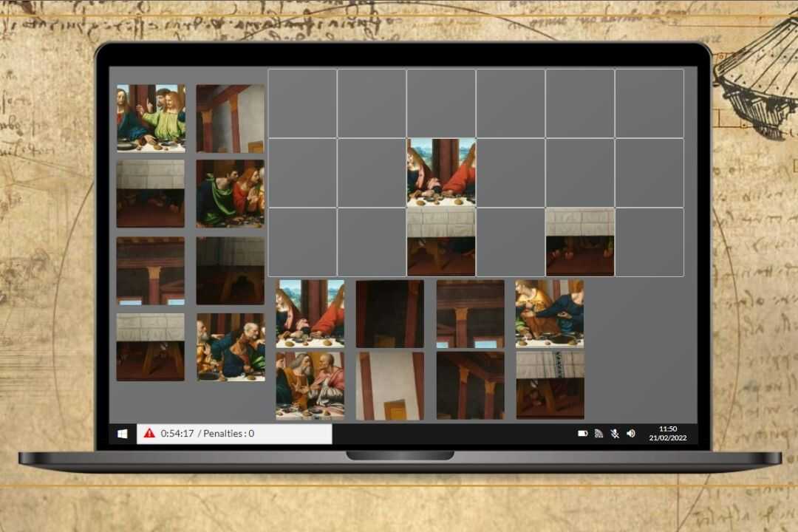The height and width of the screenshot is (532, 798).
Task: Click empty grid cell above placed red-robed piece
Action: tap(441, 103)
